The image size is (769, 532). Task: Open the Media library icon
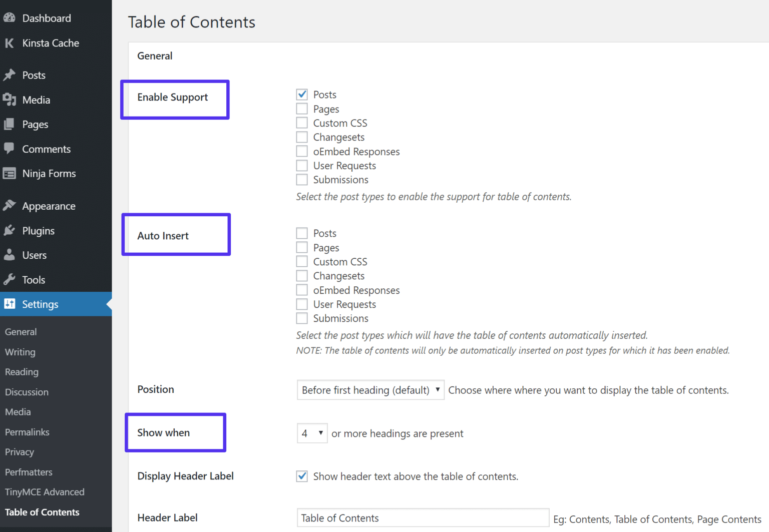coord(9,99)
